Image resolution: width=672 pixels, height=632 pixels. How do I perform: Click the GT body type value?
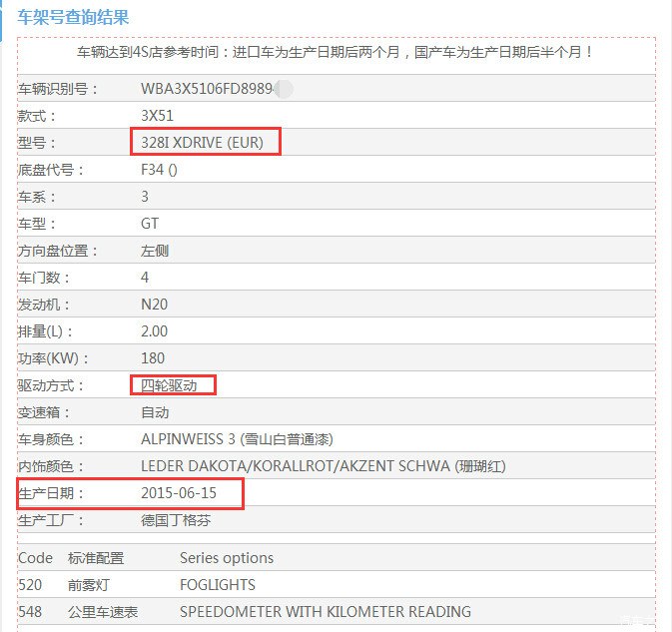tap(150, 224)
